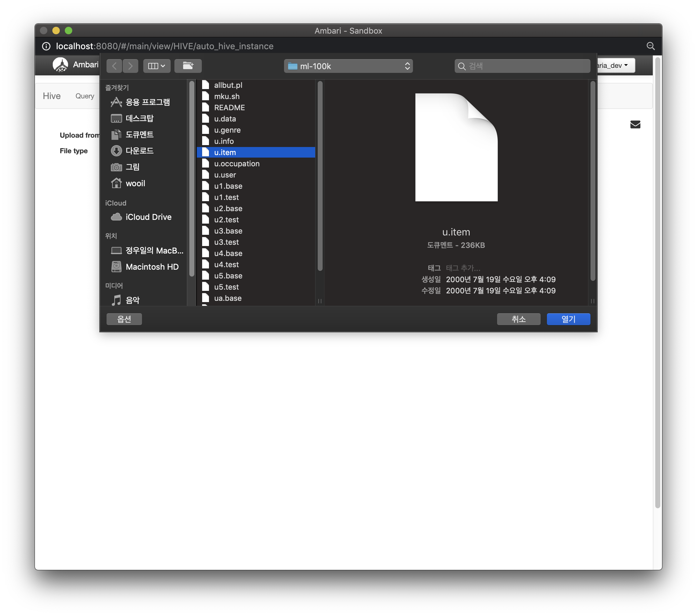
Task: Click 태그 추가 tag field
Action: [463, 268]
